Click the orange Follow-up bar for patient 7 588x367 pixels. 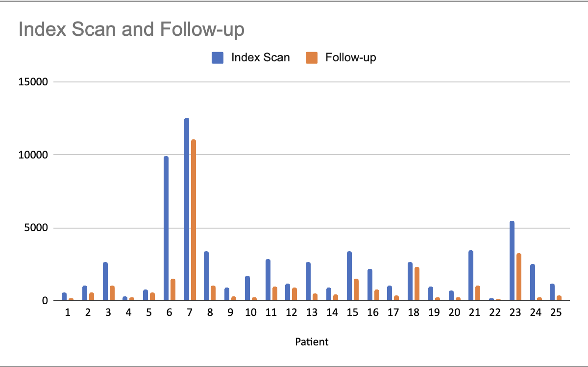(194, 220)
